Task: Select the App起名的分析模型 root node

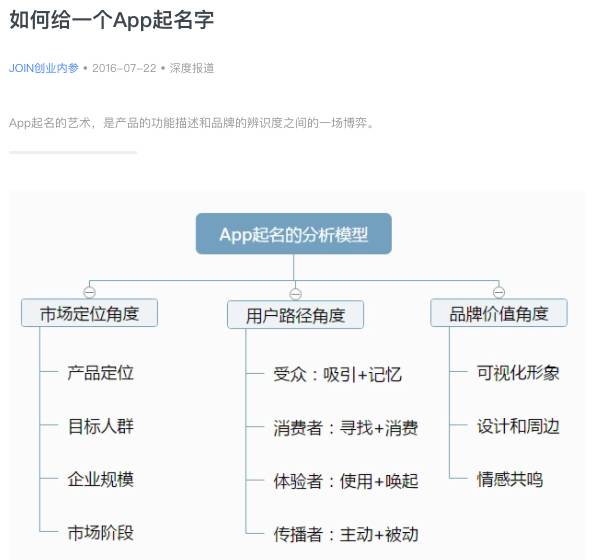Action: 293,234
